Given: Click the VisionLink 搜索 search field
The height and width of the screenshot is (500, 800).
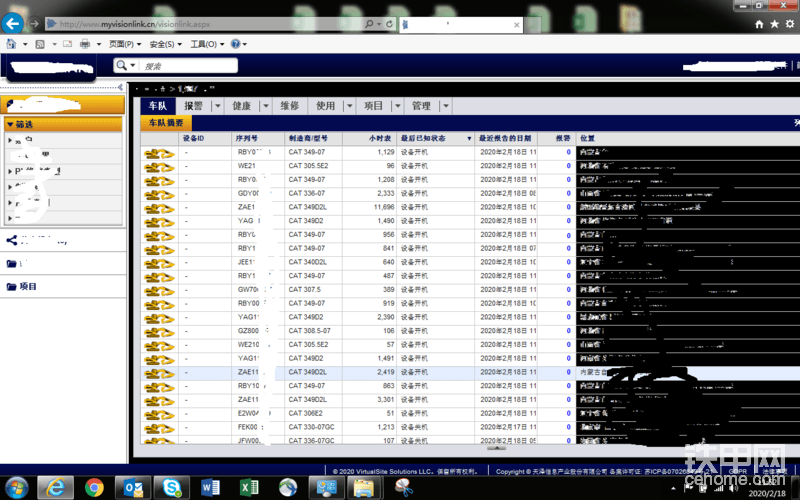Looking at the screenshot, I should point(189,66).
